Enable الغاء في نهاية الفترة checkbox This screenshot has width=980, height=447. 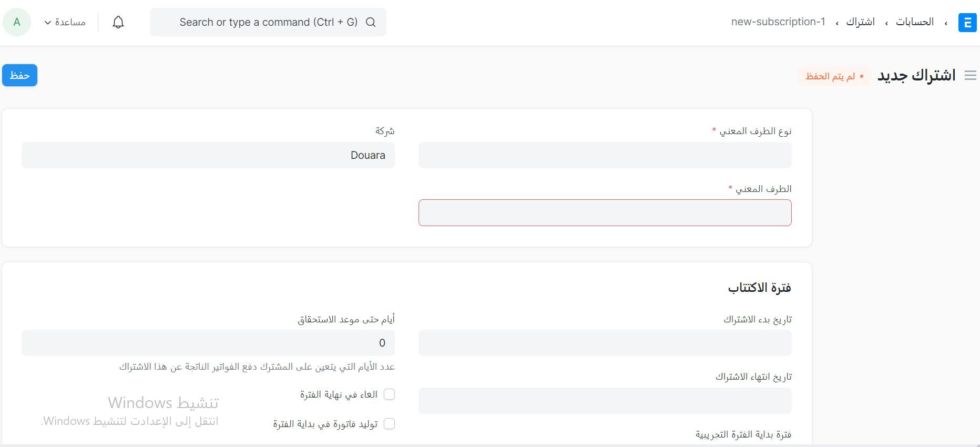[x=389, y=394]
